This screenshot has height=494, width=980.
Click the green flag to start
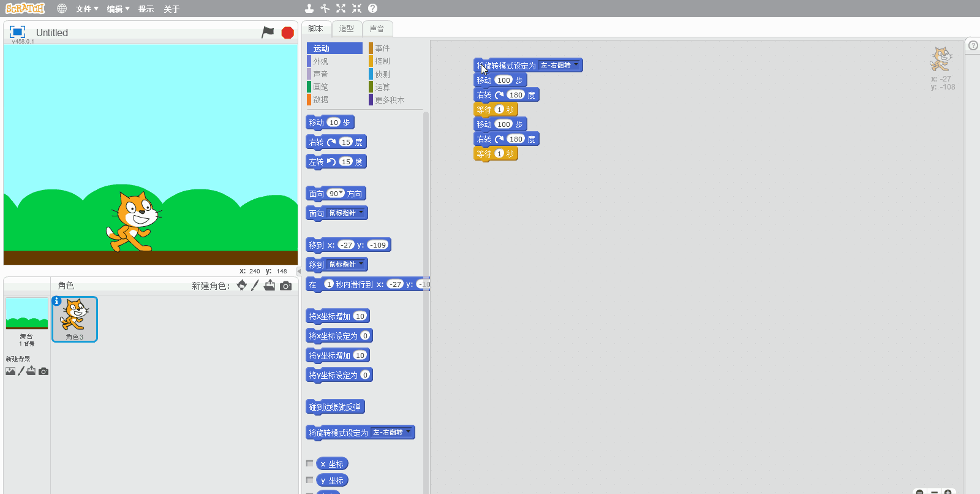pos(268,32)
